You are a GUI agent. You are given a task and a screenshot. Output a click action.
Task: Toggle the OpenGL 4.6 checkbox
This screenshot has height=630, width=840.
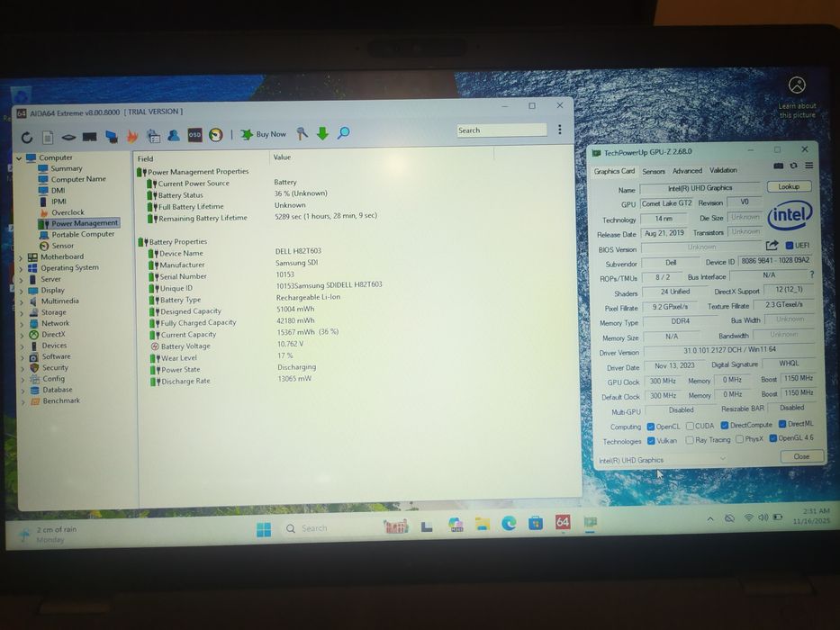pyautogui.click(x=773, y=438)
